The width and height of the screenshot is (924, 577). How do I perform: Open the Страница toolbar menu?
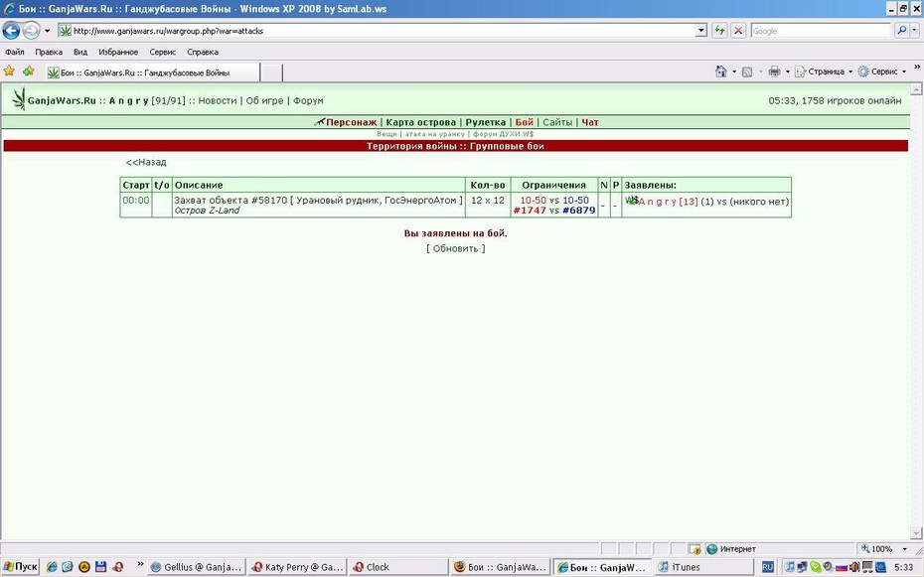(824, 72)
